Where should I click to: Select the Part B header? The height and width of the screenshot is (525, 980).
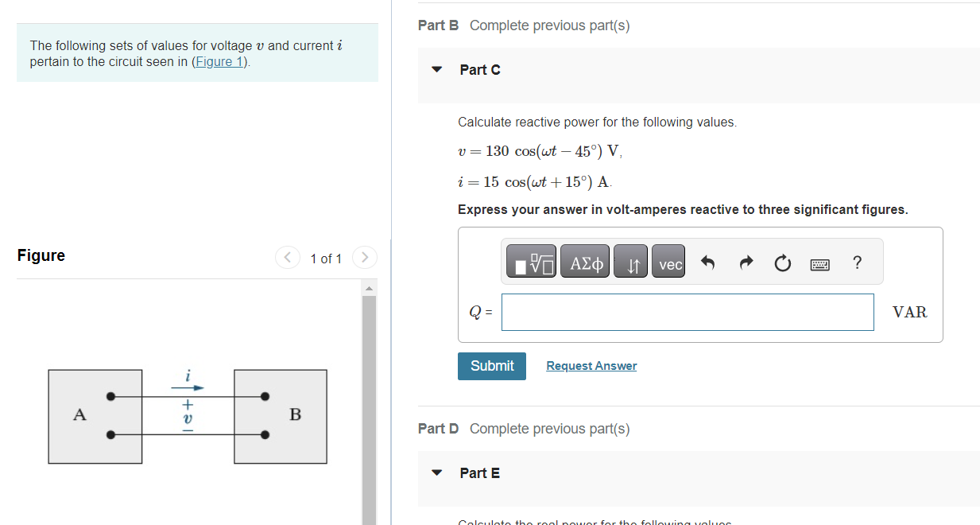click(x=438, y=25)
